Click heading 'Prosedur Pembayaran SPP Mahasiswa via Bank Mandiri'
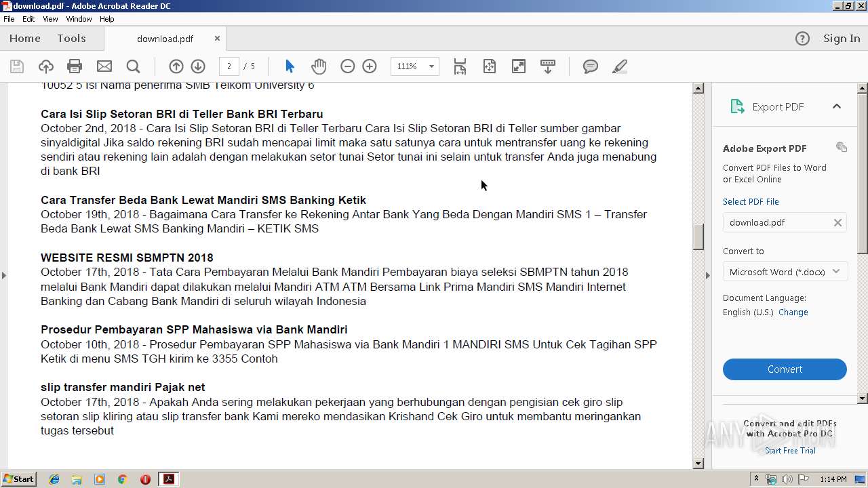 [x=194, y=330]
